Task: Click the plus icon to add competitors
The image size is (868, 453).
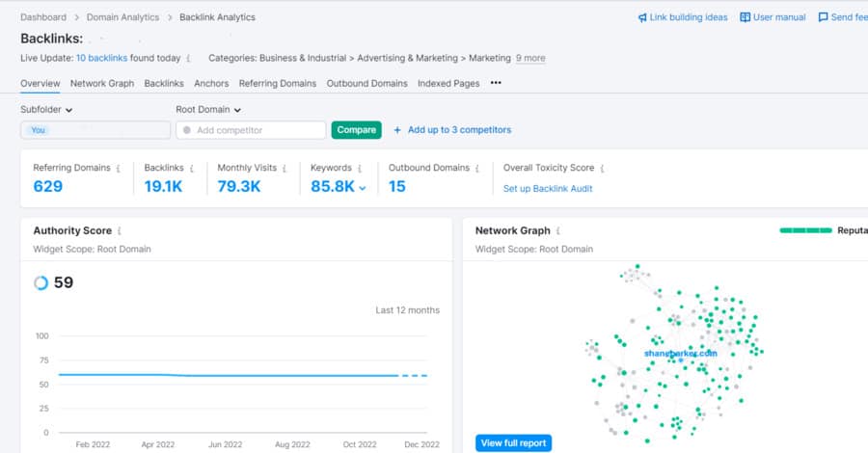Action: [397, 130]
